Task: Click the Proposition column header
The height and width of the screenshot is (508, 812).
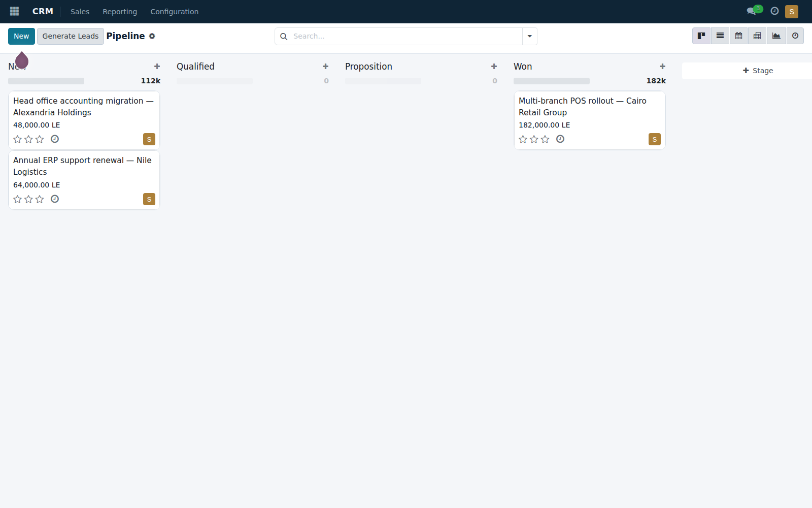Action: 368,67
